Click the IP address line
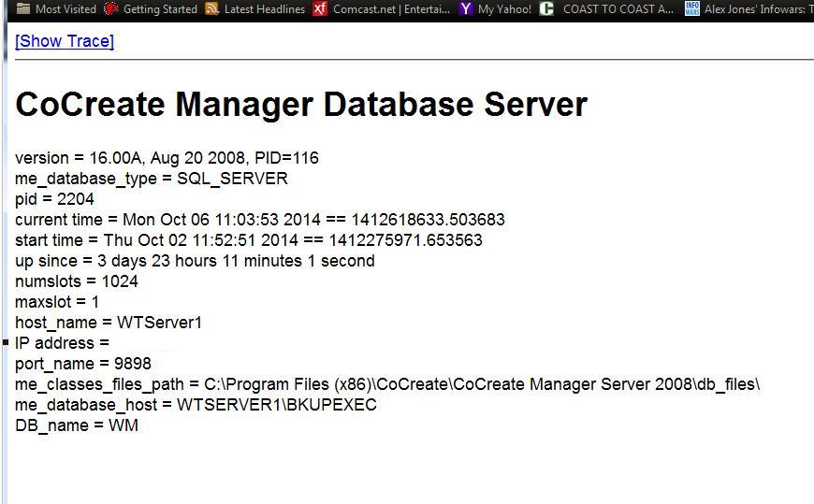Image resolution: width=814 pixels, height=504 pixels. pyautogui.click(x=62, y=343)
